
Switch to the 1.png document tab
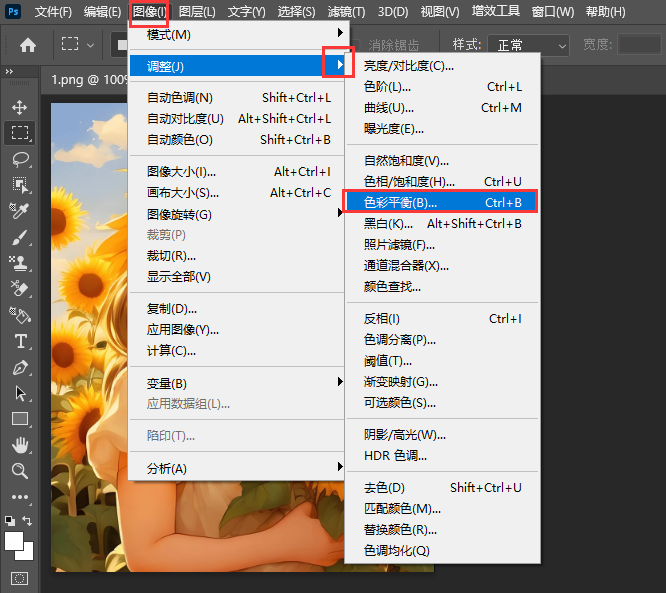pyautogui.click(x=87, y=80)
